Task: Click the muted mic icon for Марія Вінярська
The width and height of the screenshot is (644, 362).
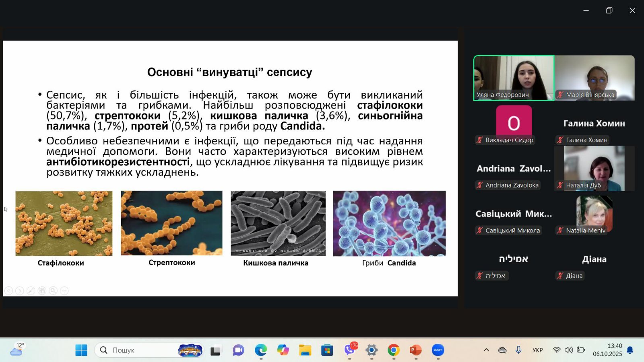Action: [560, 95]
